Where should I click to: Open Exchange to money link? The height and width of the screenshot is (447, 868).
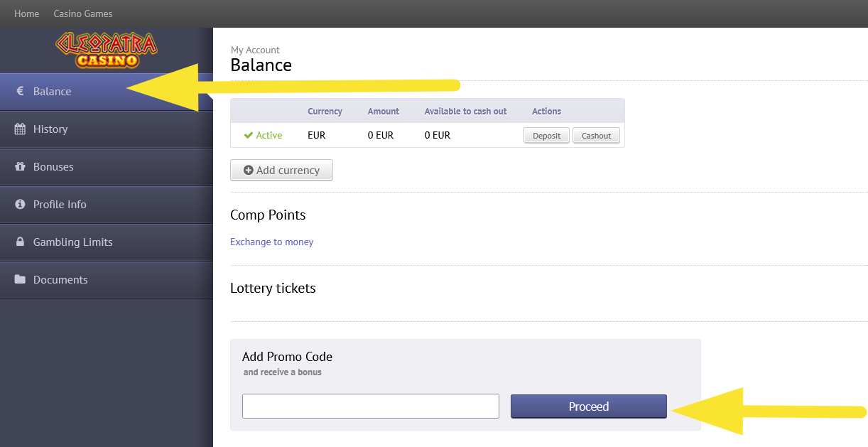pyautogui.click(x=271, y=242)
